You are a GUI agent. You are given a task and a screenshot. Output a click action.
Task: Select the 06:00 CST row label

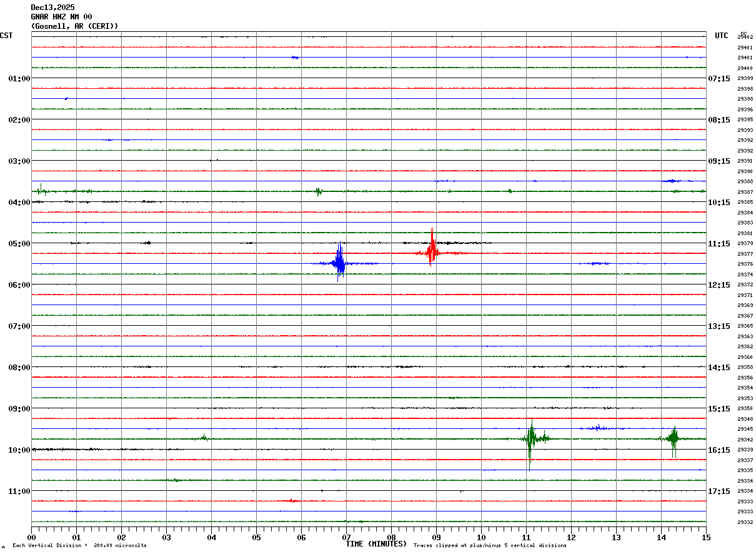(x=19, y=285)
